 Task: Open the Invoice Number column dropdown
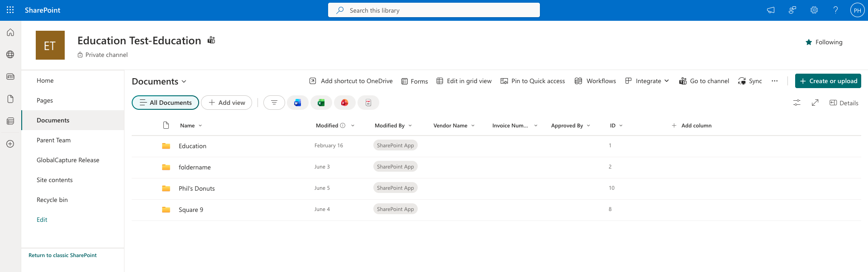(536, 126)
